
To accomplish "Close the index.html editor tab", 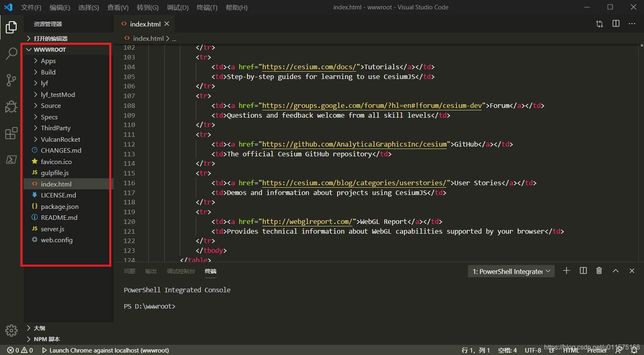I will [x=167, y=24].
